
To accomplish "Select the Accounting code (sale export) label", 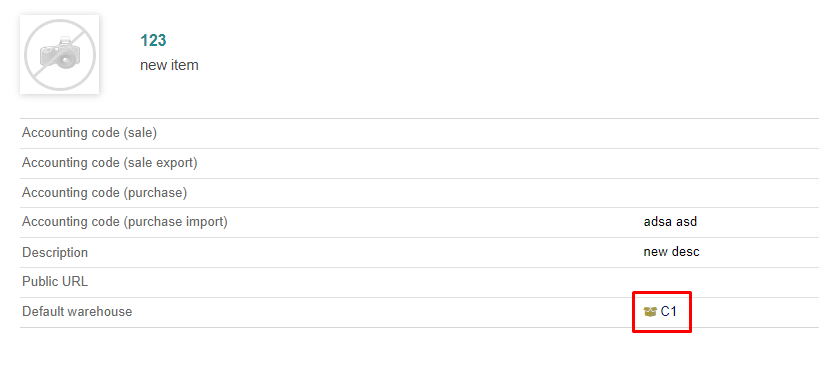I will 110,163.
